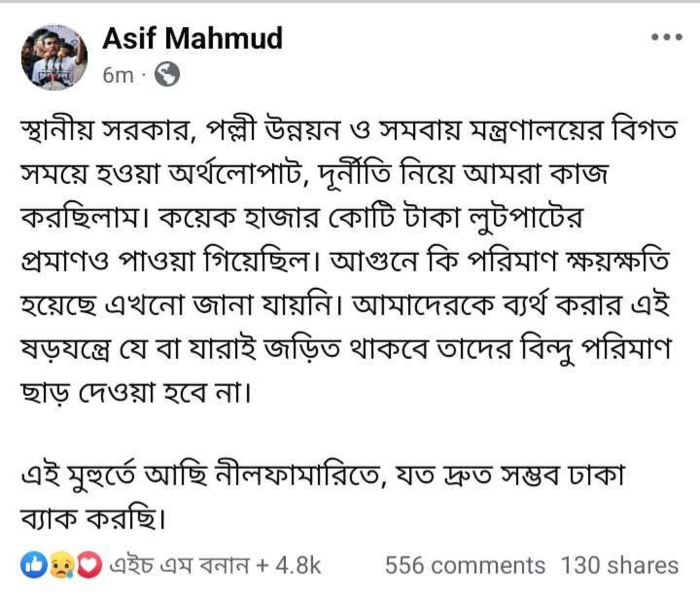
Task: Click reactor name এইচ এম বনান
Action: (x=179, y=565)
